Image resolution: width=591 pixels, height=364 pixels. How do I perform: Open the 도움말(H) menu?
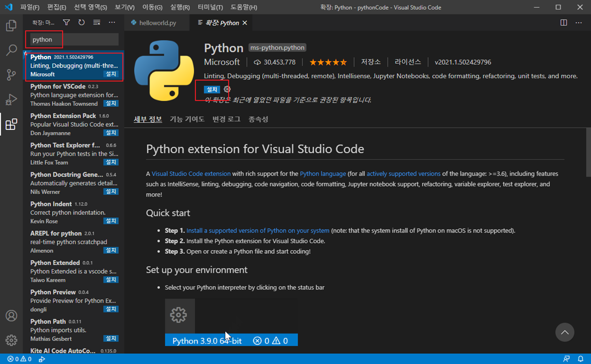coord(243,7)
